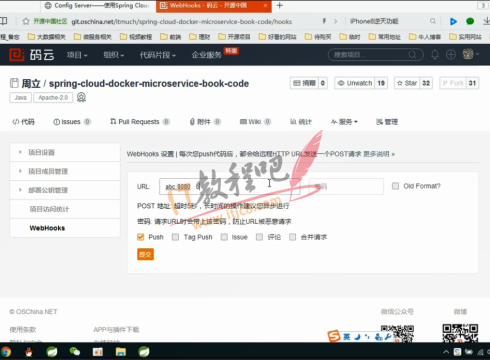The width and height of the screenshot is (490, 360).
Task: Open the 开源项目 bookmark folder
Action: (234, 37)
